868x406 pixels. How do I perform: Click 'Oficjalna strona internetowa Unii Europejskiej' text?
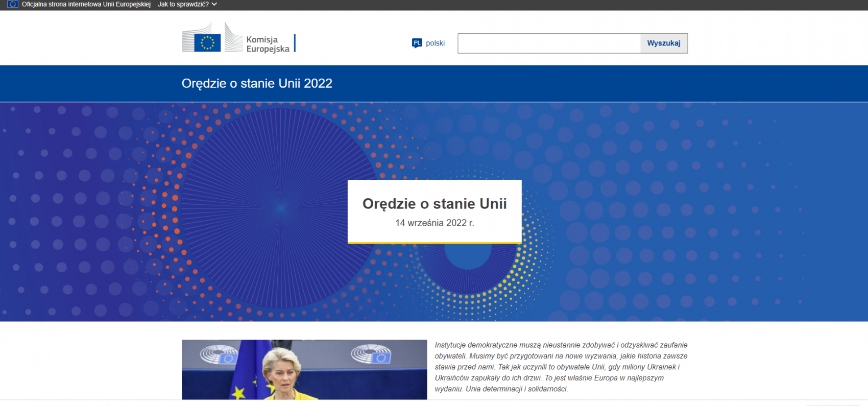pyautogui.click(x=86, y=4)
